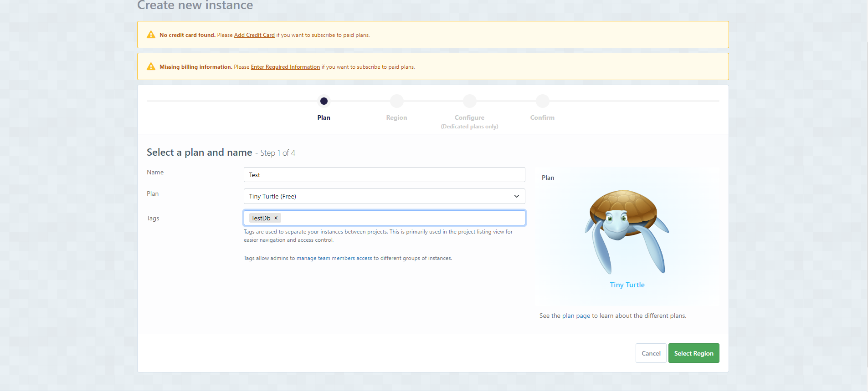Open the manage team members access link
Image resolution: width=868 pixels, height=392 pixels.
[334, 258]
